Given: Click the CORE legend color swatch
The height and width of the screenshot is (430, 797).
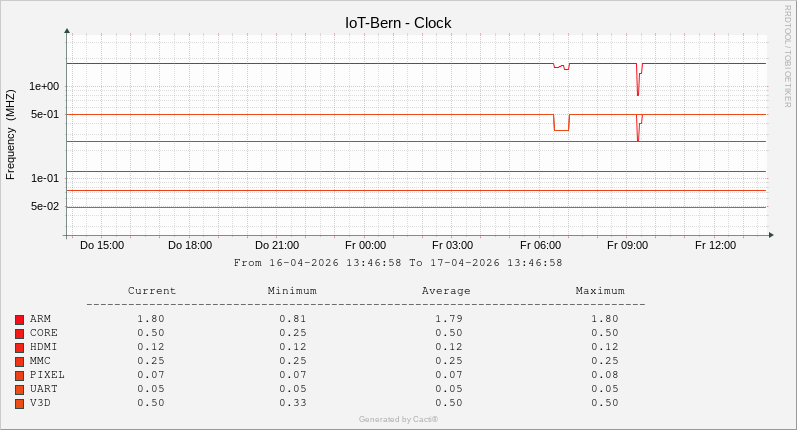Looking at the screenshot, I should point(19,333).
